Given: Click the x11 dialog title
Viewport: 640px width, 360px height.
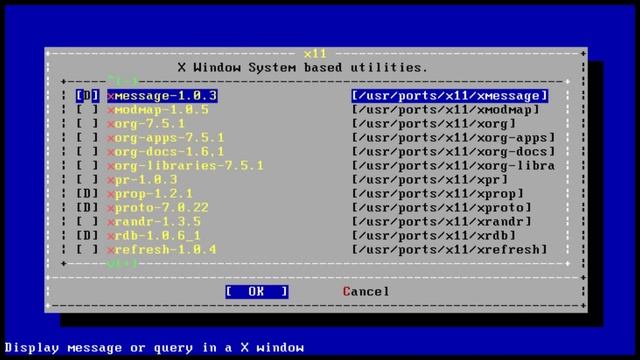Looking at the screenshot, I should click(x=316, y=53).
